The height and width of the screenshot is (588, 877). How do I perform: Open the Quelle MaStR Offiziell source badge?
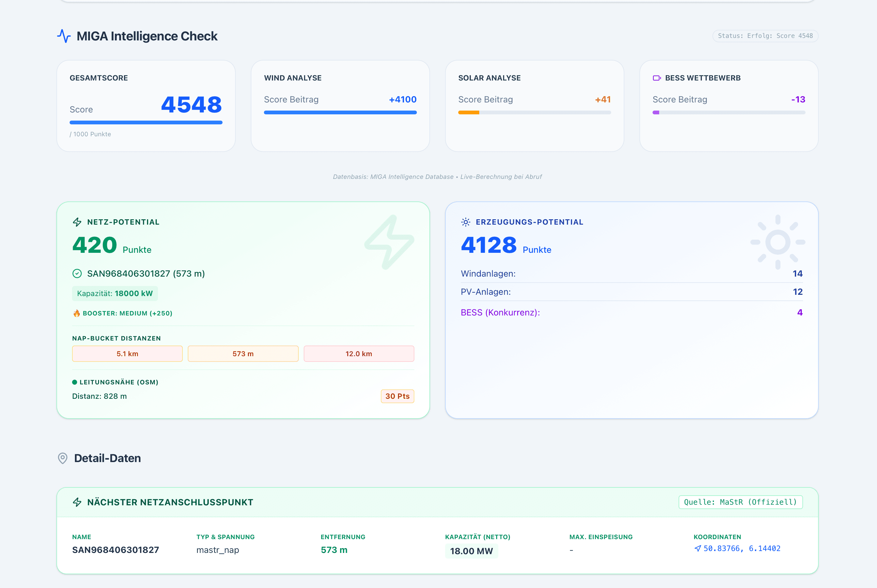coord(740,502)
